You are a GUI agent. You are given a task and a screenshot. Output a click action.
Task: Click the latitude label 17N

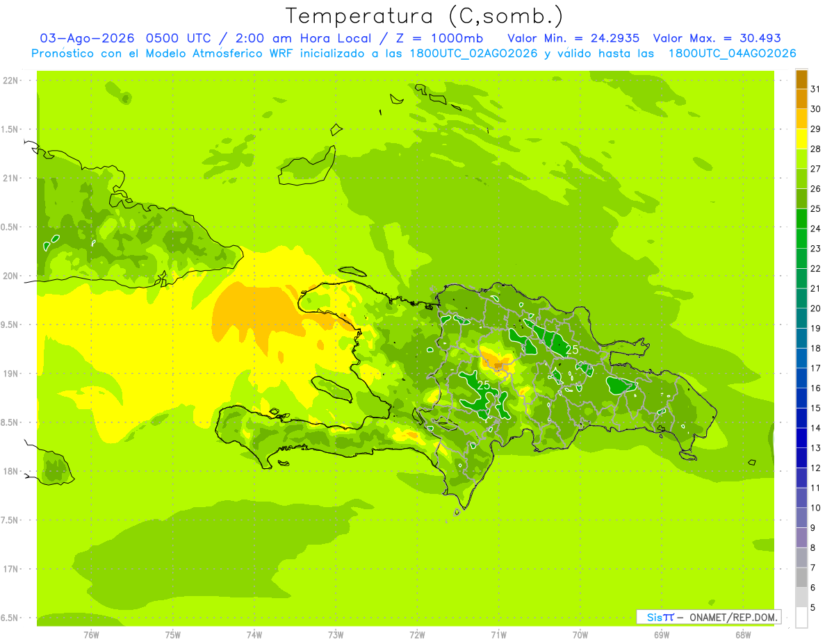[x=10, y=569]
